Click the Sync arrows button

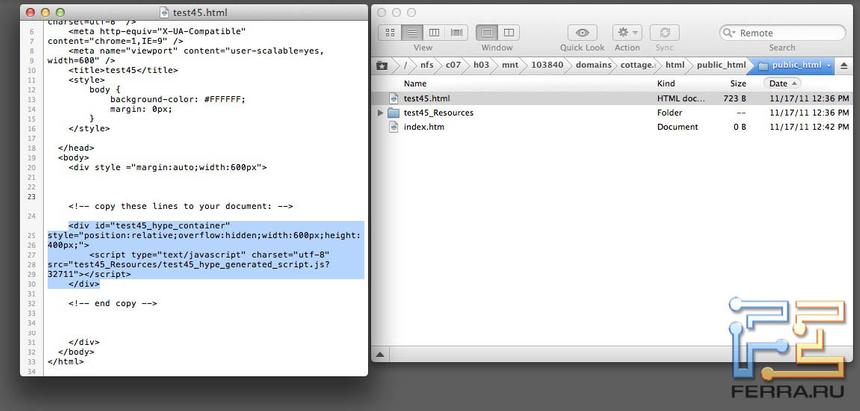coord(664,32)
